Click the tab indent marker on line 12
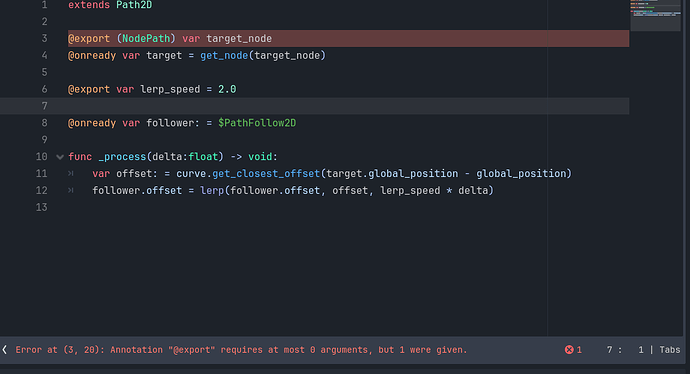690x374 pixels. (x=71, y=191)
